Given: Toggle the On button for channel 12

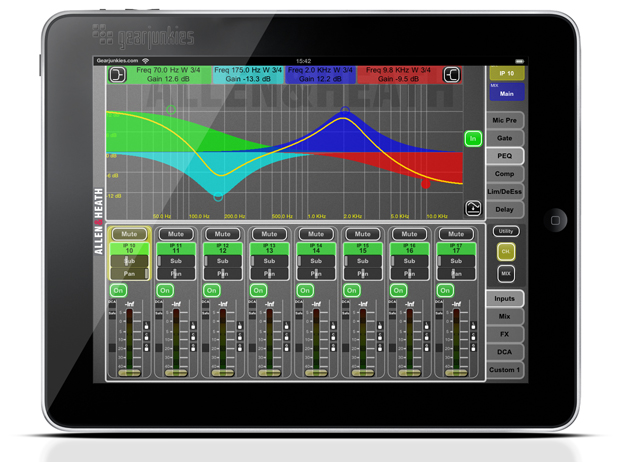Looking at the screenshot, I should [211, 290].
